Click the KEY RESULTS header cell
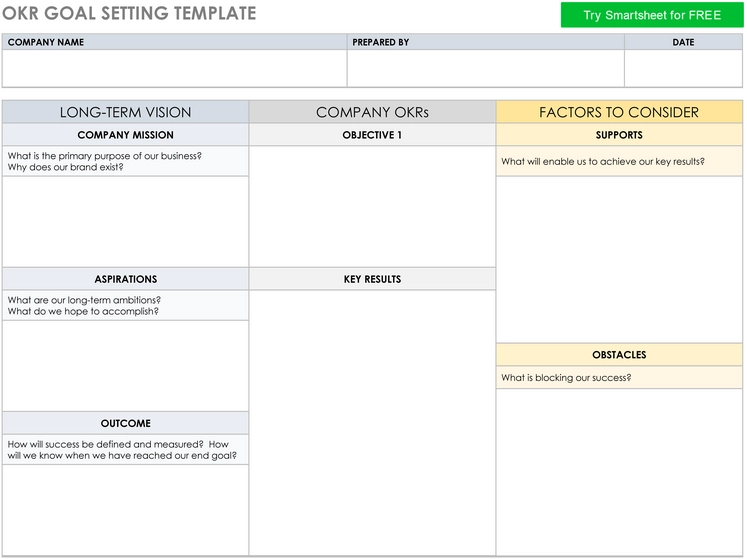Viewport: 747px width, 559px height. coord(372,279)
